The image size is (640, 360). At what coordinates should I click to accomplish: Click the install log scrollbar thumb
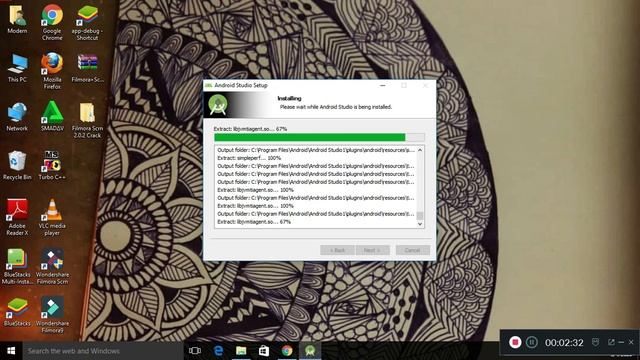click(x=420, y=215)
